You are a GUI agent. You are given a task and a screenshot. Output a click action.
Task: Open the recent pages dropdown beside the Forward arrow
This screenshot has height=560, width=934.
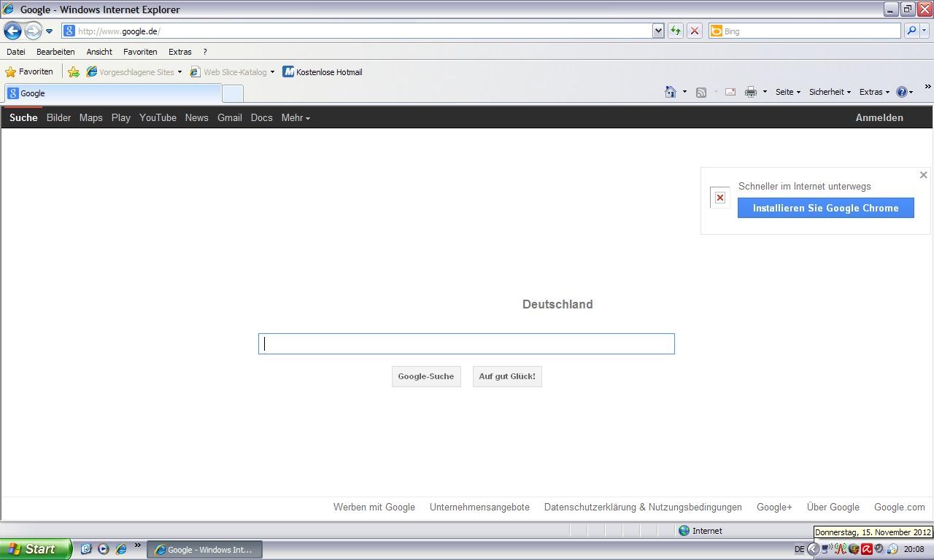coord(49,31)
